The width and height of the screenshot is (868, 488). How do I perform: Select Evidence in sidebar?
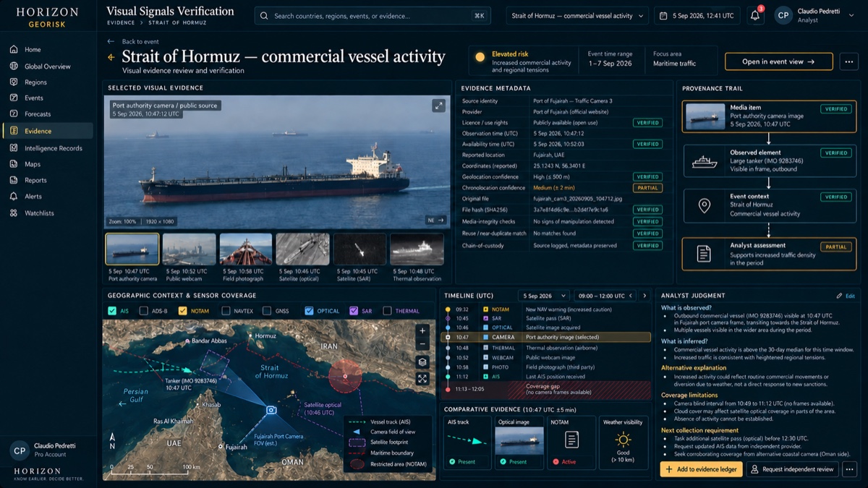coord(47,131)
